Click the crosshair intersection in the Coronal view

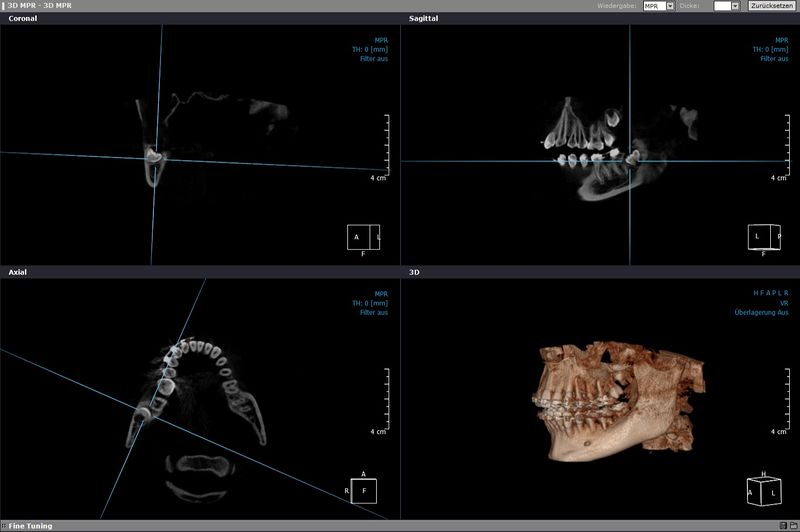(x=156, y=159)
